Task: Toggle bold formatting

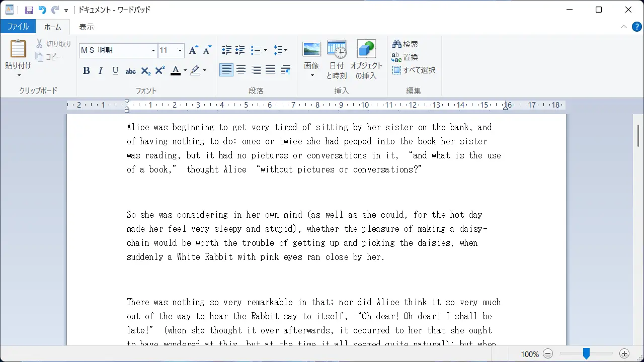Action: tap(87, 71)
